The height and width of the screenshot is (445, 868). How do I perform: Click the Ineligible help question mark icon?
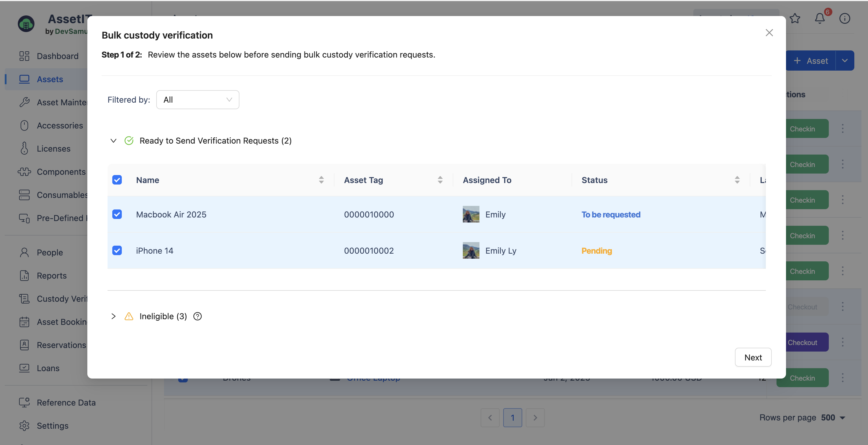tap(198, 316)
